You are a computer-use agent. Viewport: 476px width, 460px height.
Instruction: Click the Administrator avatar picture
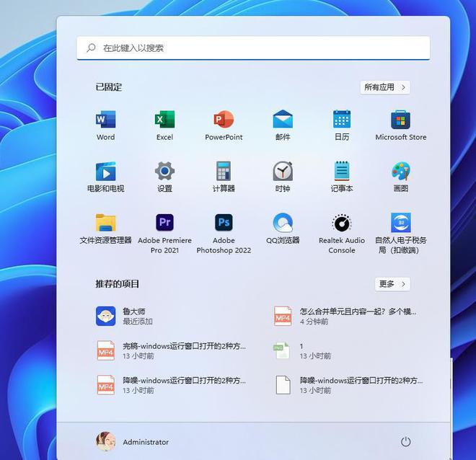coord(105,441)
